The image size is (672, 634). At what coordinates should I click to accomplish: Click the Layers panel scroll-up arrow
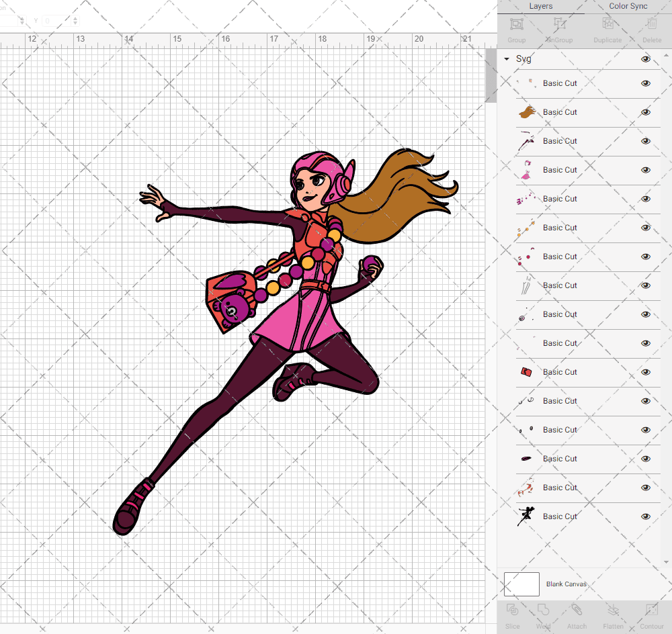665,56
